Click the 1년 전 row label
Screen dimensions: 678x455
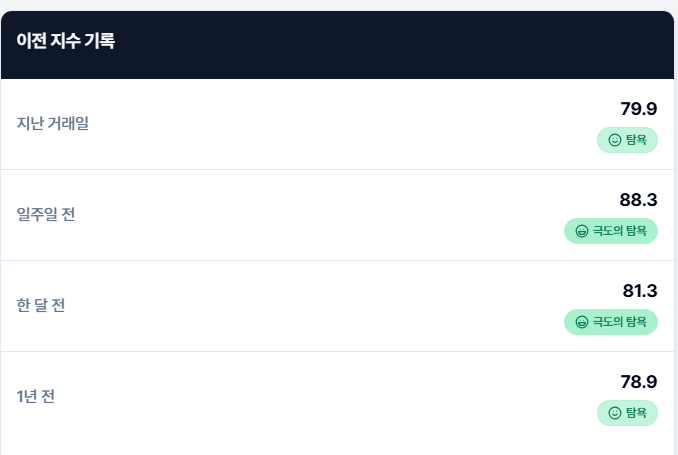[36, 396]
